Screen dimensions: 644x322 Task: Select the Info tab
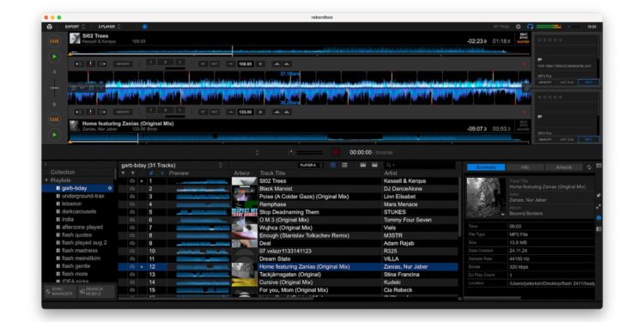pos(525,167)
